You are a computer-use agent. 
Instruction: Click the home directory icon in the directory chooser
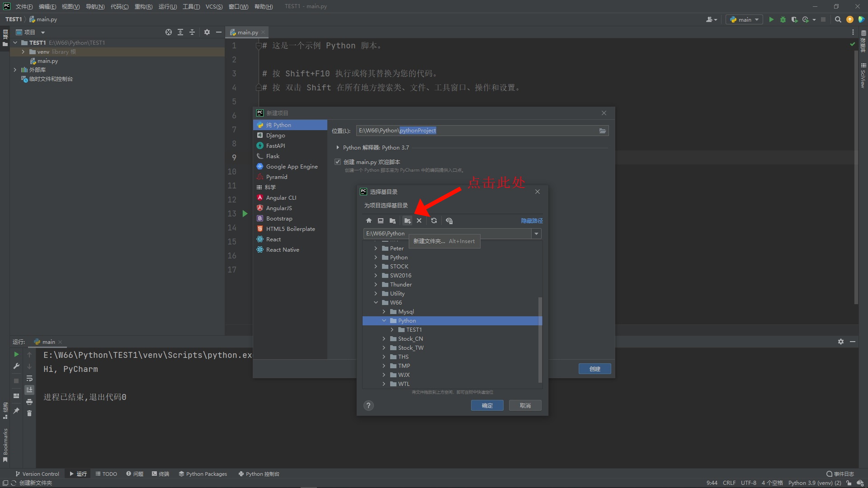coord(369,221)
